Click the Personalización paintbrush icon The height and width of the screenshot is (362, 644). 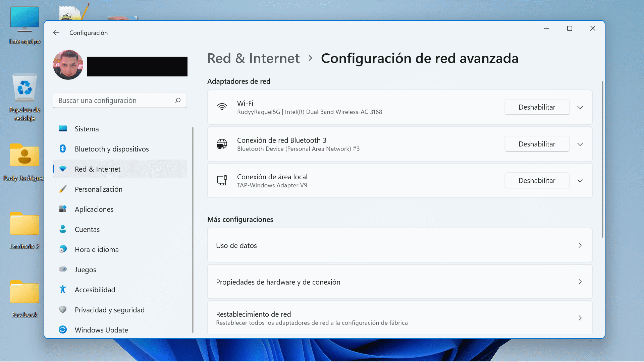(x=63, y=189)
